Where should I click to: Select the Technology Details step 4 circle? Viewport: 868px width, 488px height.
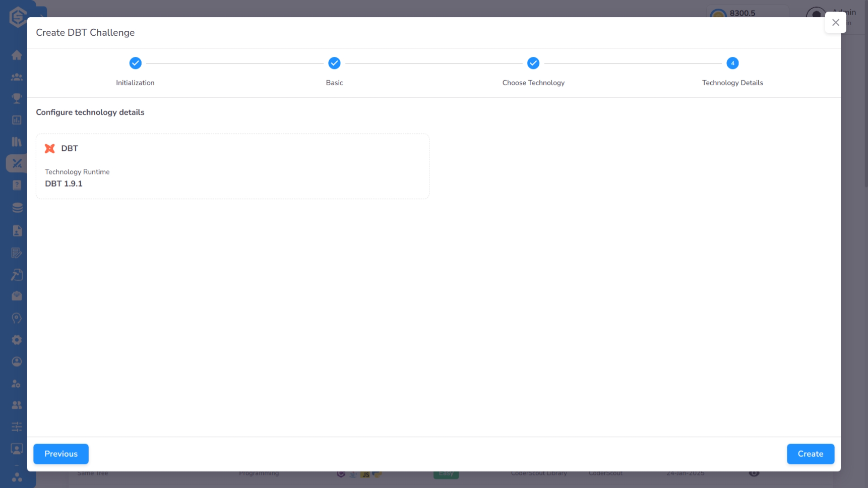(732, 63)
